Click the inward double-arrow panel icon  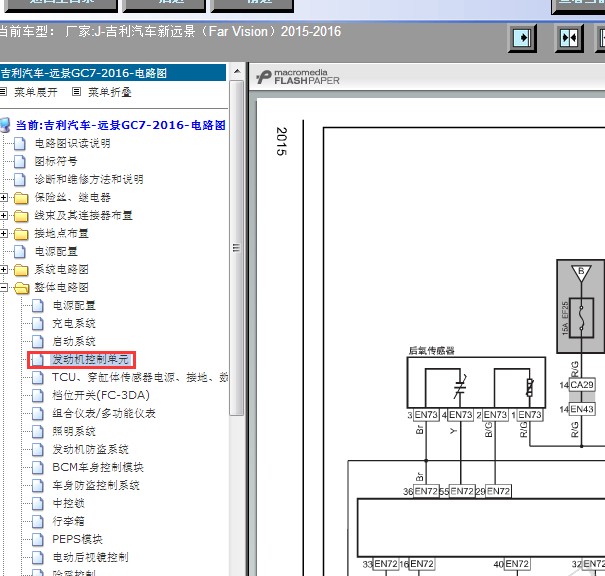coord(569,38)
